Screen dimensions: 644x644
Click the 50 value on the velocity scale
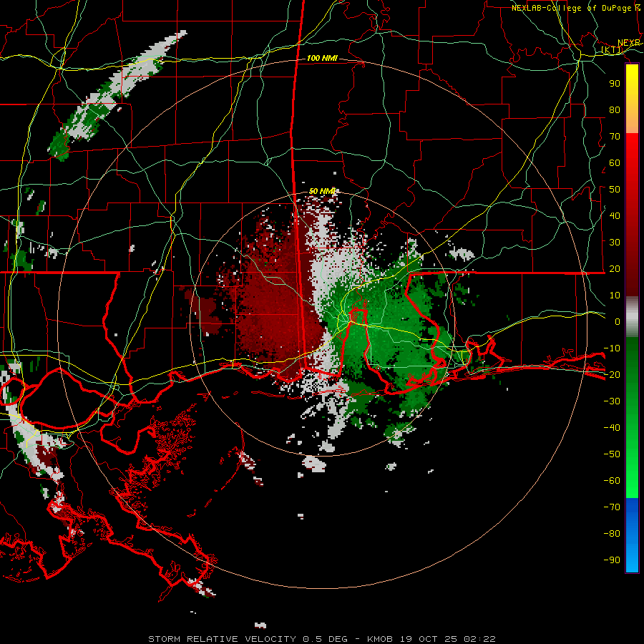(x=615, y=190)
